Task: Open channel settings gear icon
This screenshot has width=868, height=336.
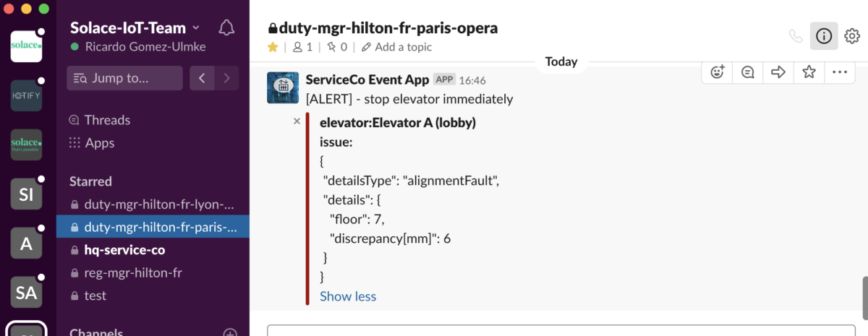Action: click(852, 36)
